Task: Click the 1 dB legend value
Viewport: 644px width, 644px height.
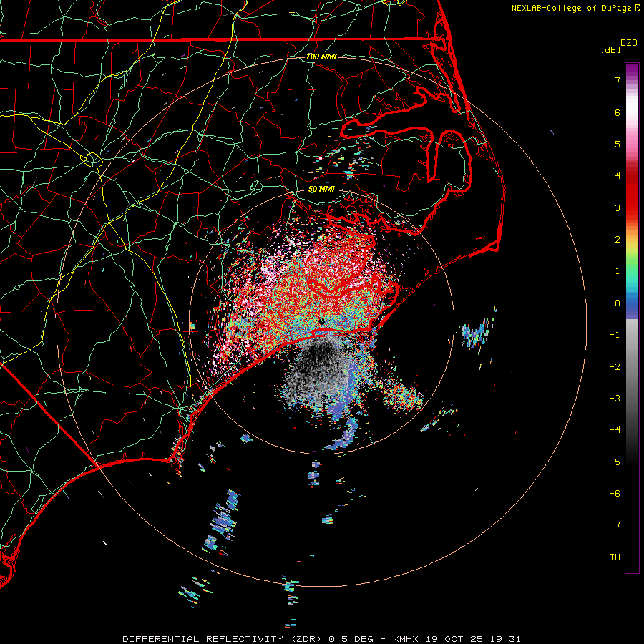Action: pos(618,271)
